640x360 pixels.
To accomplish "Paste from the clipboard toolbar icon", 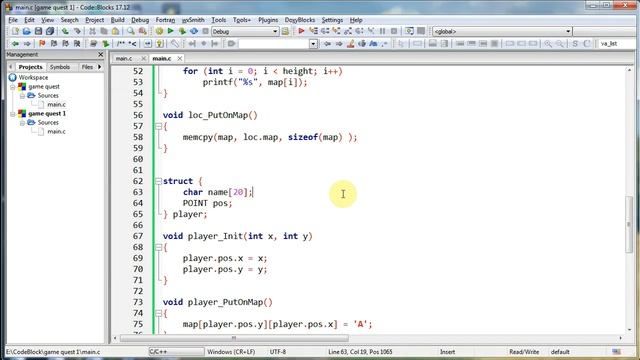I will coord(116,31).
